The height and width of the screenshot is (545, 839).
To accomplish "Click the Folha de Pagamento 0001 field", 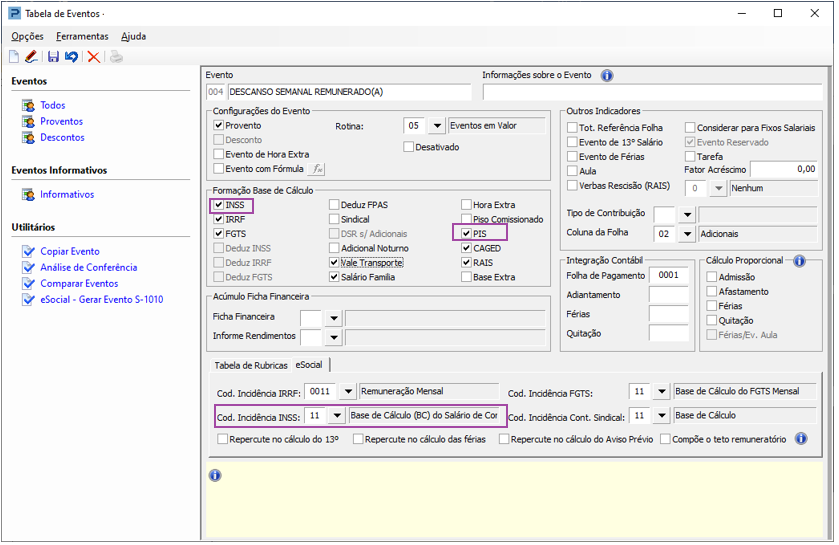I will 668,275.
